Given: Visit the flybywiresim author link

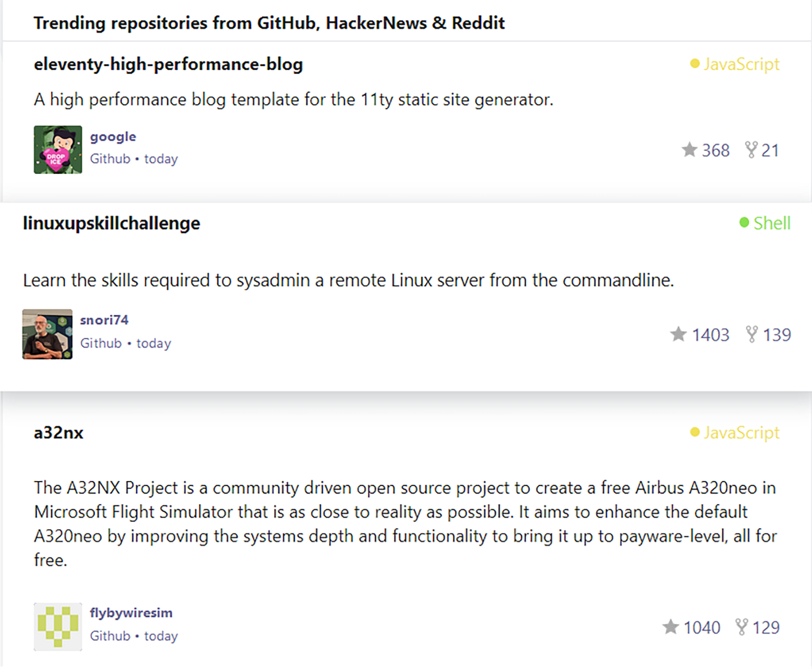Looking at the screenshot, I should [131, 613].
